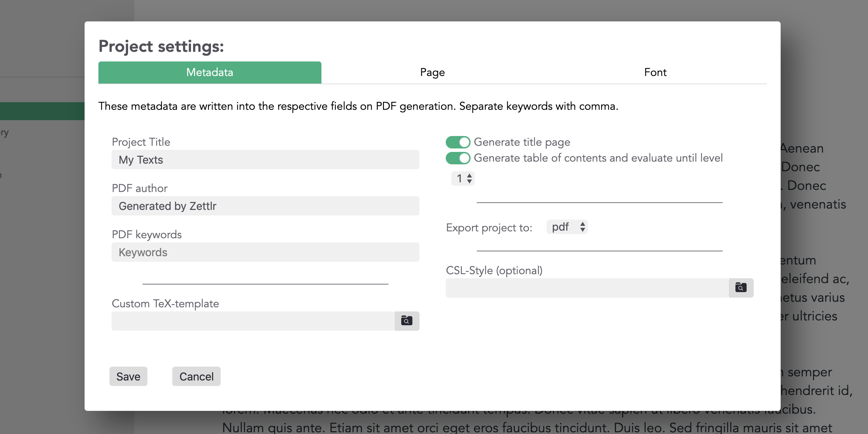868x434 pixels.
Task: Click the Export project to label
Action: pos(489,228)
